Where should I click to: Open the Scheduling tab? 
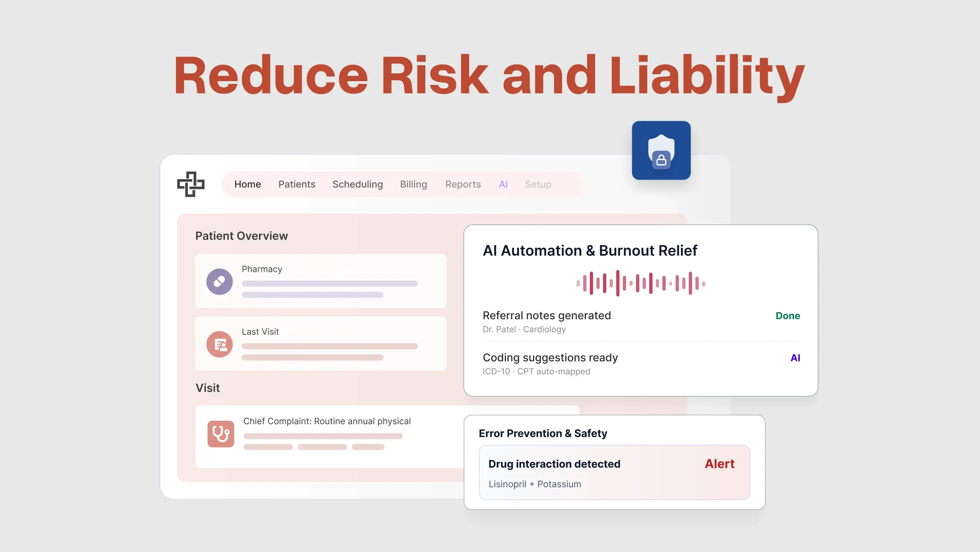(358, 184)
